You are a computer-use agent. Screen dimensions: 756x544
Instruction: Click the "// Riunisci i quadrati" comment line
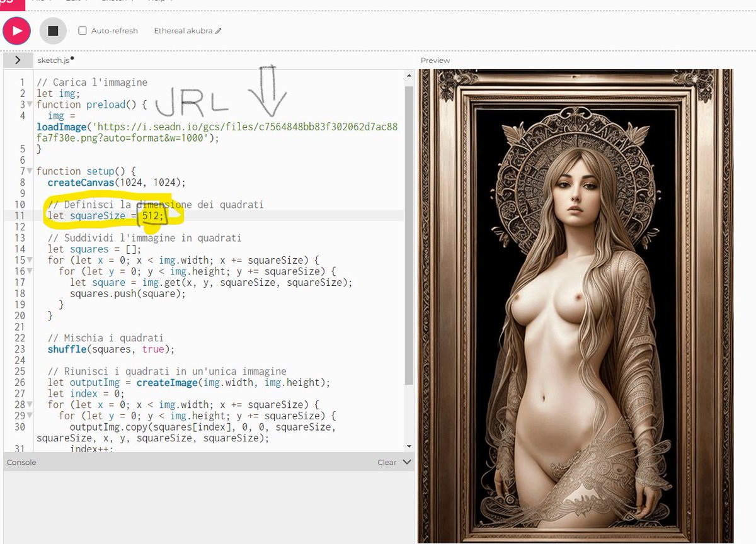coord(167,371)
